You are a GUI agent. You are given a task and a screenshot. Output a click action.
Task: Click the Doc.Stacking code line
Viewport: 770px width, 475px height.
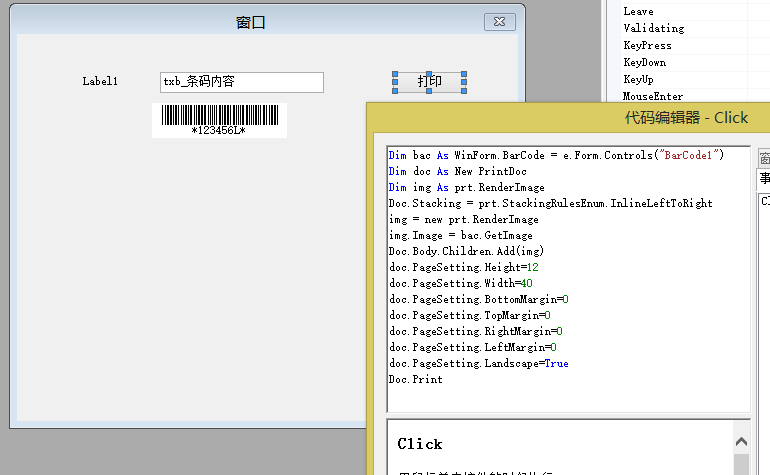coord(550,203)
